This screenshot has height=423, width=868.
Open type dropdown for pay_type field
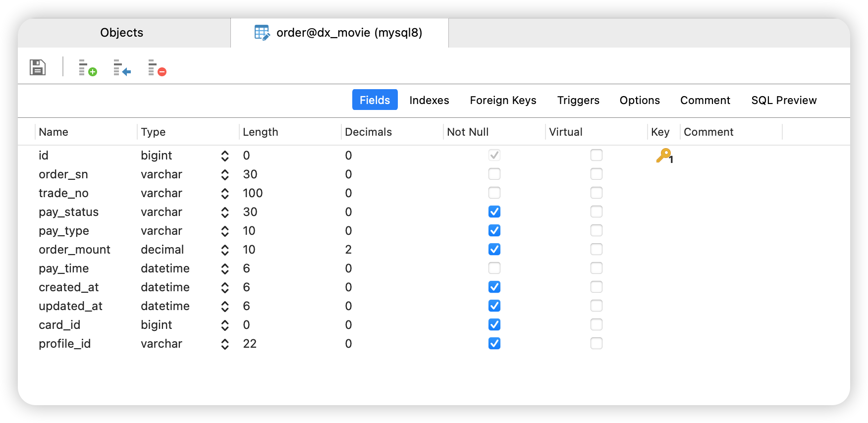225,231
